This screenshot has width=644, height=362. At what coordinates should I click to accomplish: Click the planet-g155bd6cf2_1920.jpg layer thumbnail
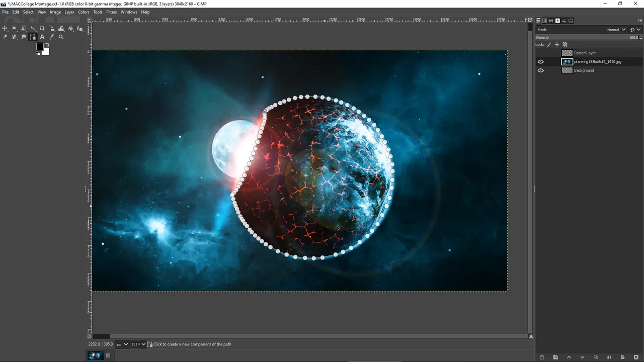[567, 62]
